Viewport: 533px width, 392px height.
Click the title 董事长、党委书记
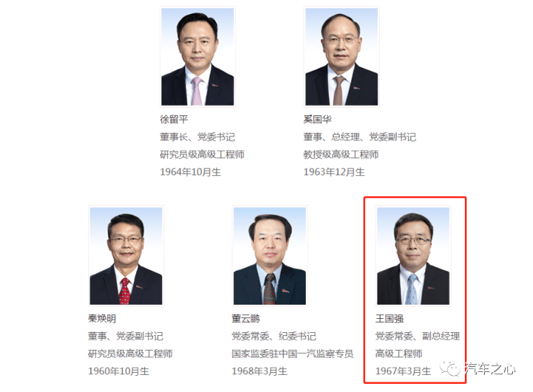[198, 137]
